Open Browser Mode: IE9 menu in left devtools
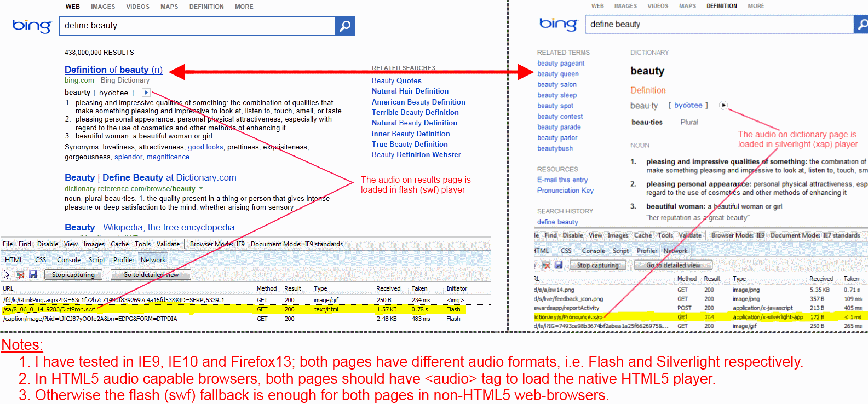This screenshot has height=404, width=868. point(217,244)
